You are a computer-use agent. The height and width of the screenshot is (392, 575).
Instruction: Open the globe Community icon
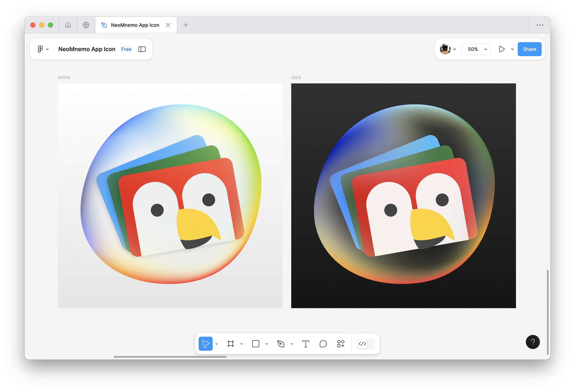pyautogui.click(x=86, y=25)
